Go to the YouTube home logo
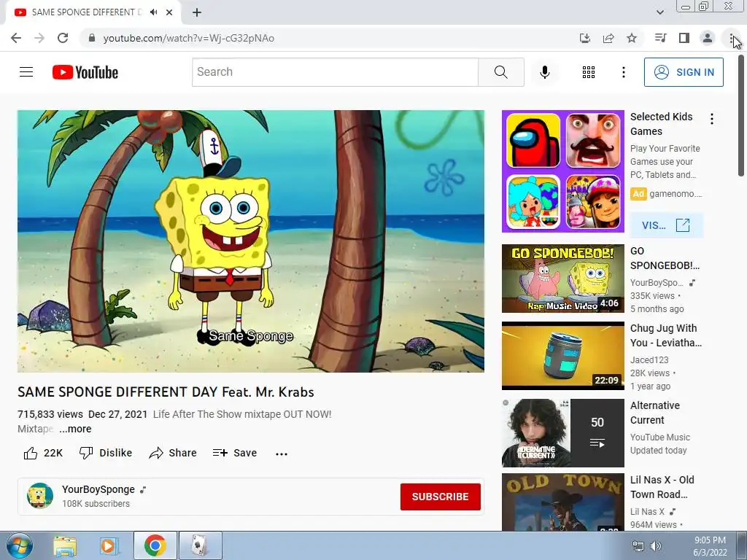The width and height of the screenshot is (747, 560). click(85, 72)
